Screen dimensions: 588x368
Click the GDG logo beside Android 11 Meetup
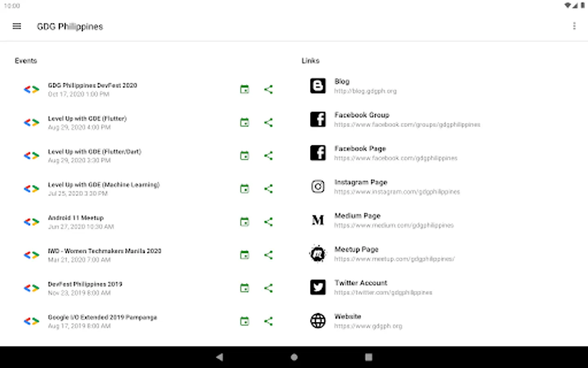tap(31, 222)
